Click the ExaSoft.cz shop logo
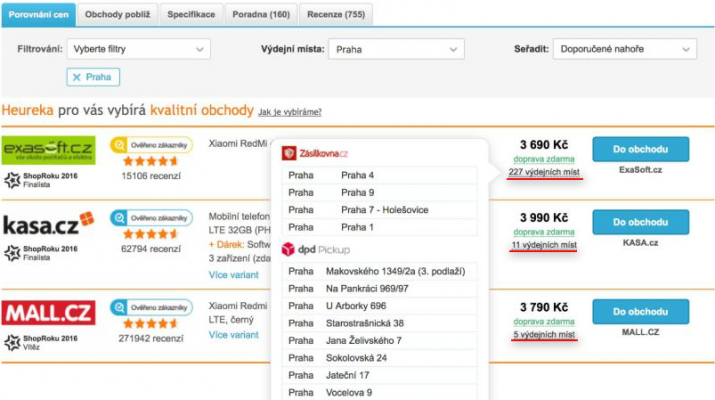Screen dimensions: 715x400 48,150
